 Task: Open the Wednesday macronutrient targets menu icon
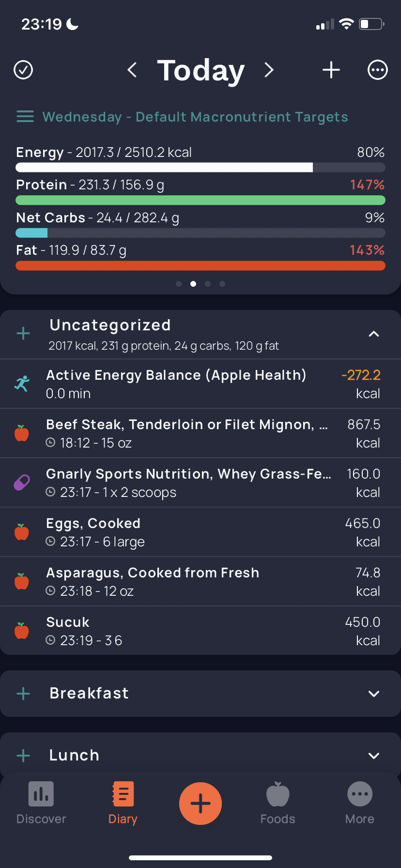click(25, 117)
